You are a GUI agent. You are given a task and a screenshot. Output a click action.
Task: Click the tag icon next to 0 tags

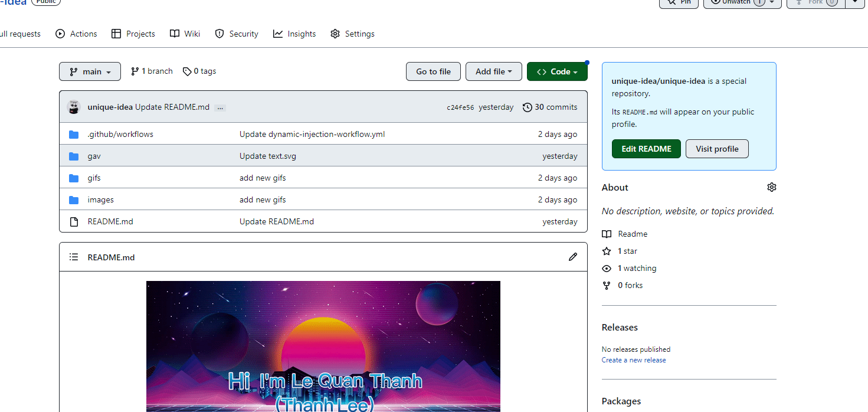pyautogui.click(x=187, y=71)
